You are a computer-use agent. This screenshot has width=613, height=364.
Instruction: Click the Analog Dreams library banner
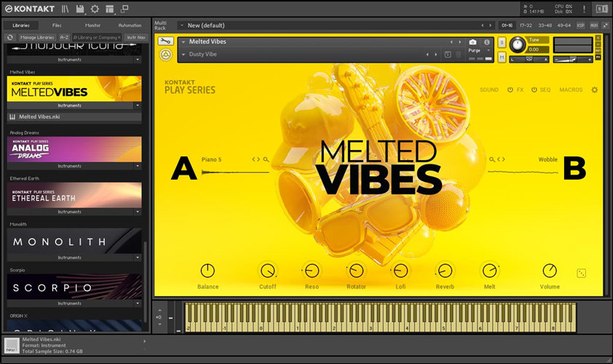[74, 149]
